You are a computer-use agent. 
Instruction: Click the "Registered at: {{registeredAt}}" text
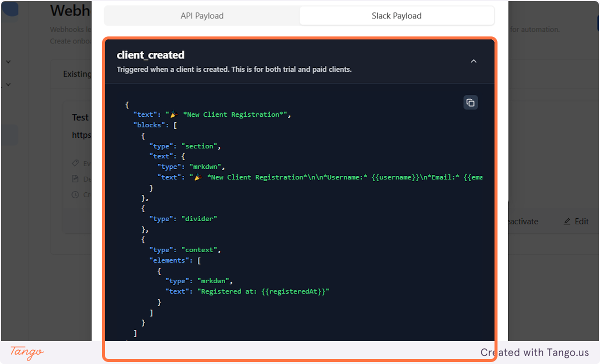point(263,291)
